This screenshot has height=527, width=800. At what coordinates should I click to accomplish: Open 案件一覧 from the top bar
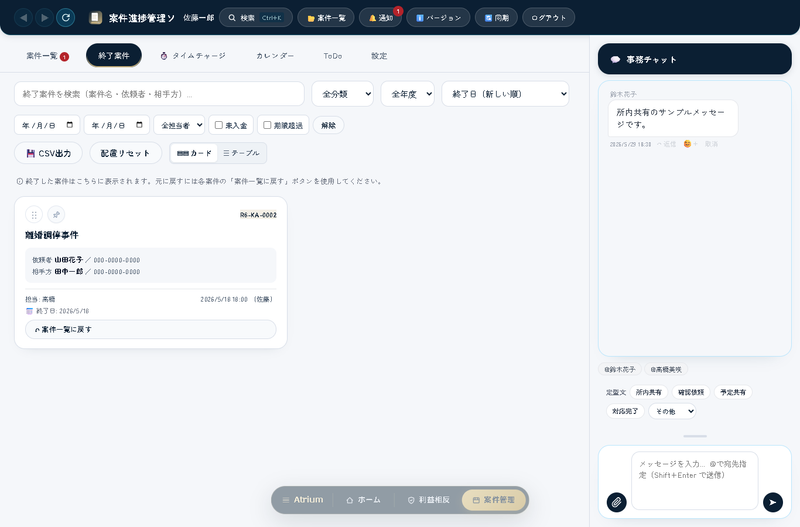[326, 18]
